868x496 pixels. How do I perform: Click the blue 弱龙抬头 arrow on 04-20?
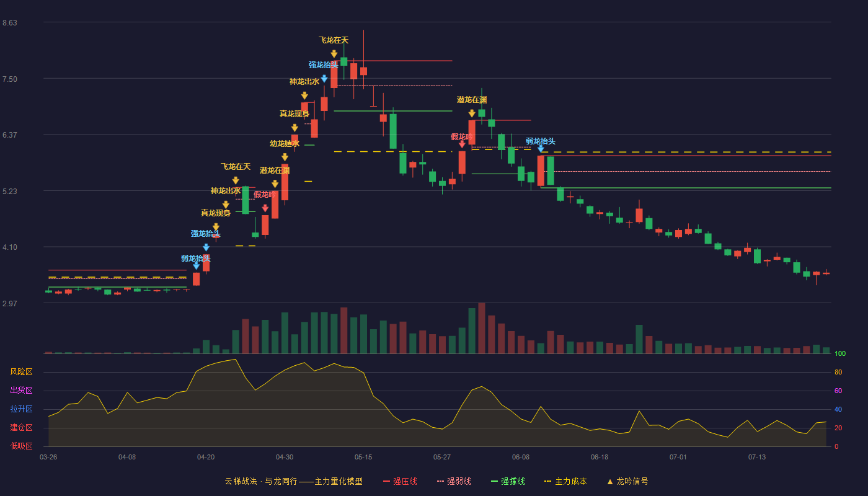pos(196,266)
